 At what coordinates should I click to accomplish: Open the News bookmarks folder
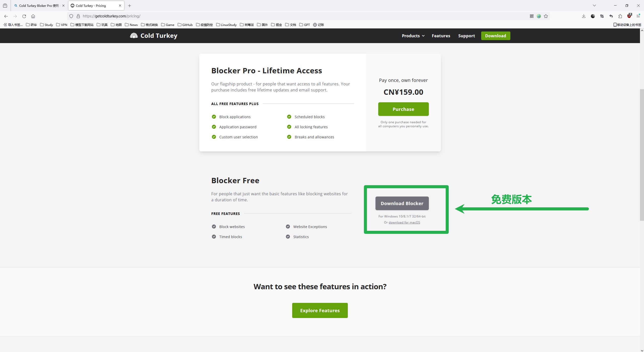(x=131, y=25)
